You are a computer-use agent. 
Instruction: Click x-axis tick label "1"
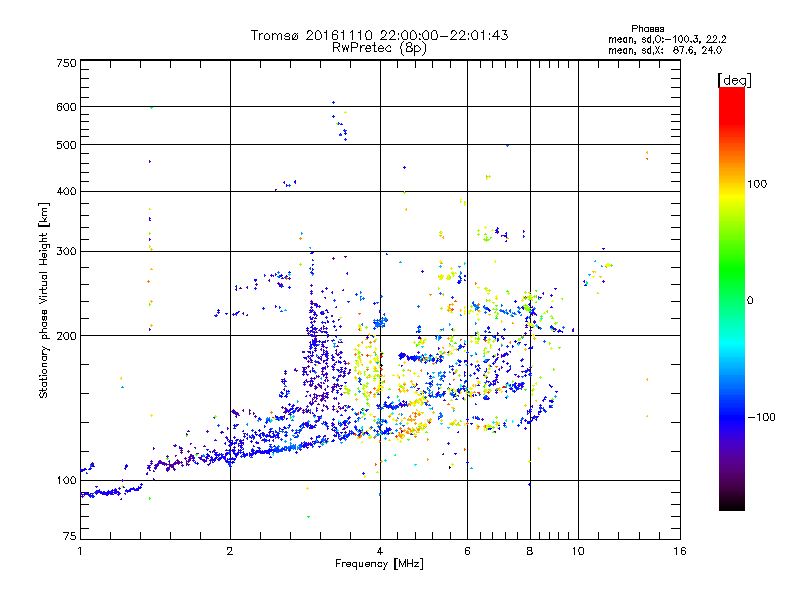click(x=80, y=551)
